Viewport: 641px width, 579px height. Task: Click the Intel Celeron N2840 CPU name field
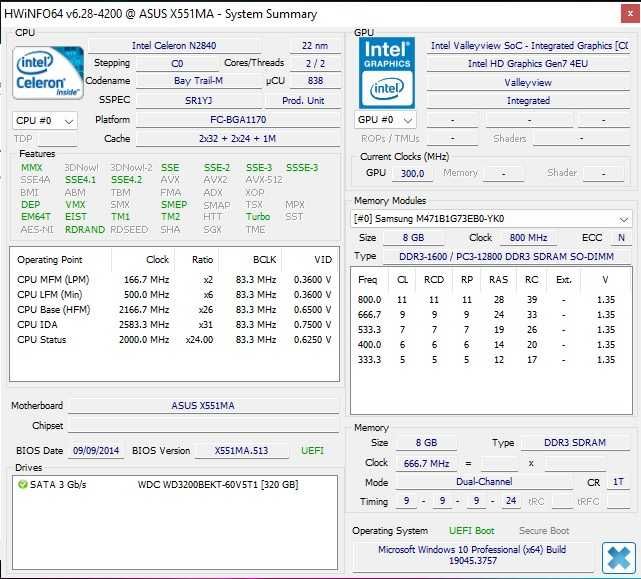coord(174,45)
